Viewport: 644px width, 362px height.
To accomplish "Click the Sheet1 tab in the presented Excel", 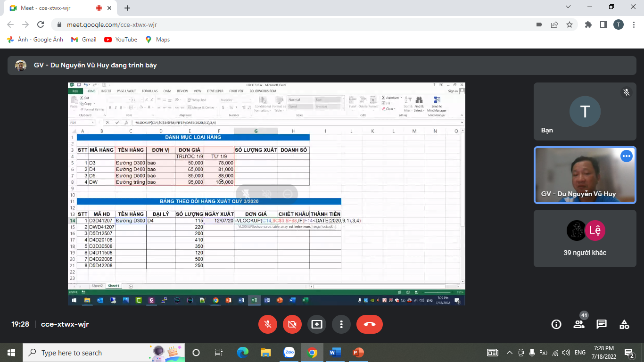I will tap(113, 286).
